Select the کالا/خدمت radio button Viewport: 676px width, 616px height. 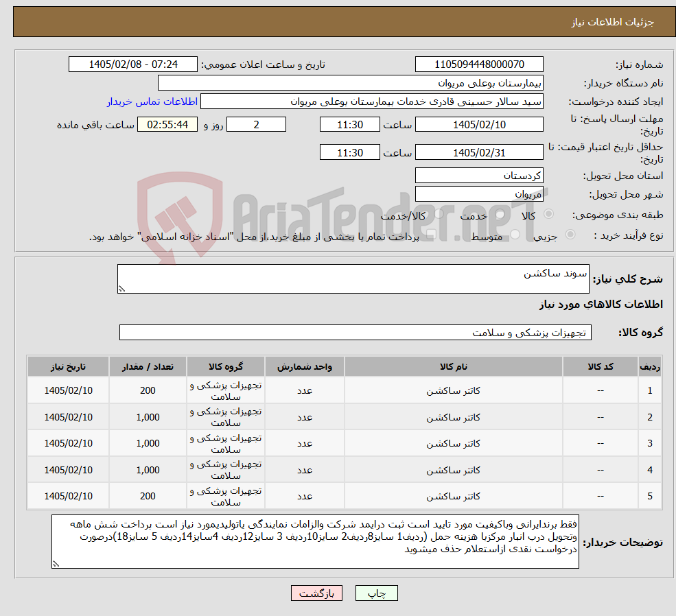439,213
